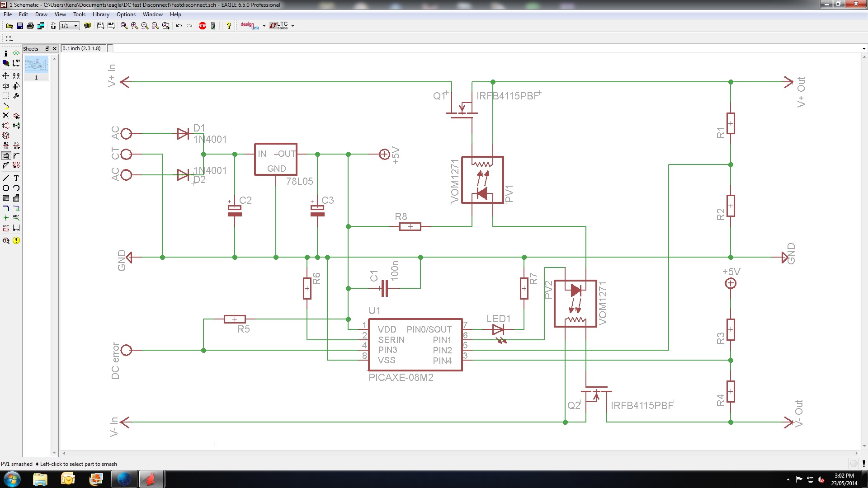The height and width of the screenshot is (488, 868).
Task: Zoom out with the minus magnifier
Action: tap(145, 26)
